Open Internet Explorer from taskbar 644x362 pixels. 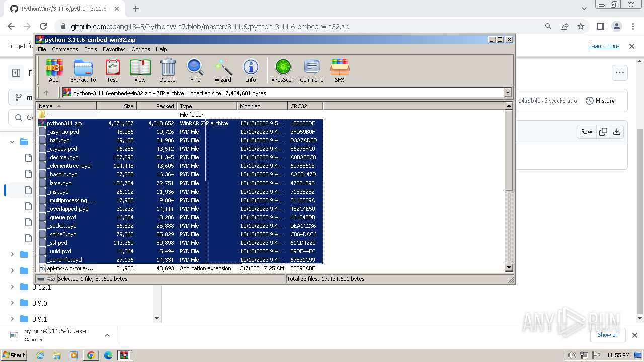coord(40,355)
